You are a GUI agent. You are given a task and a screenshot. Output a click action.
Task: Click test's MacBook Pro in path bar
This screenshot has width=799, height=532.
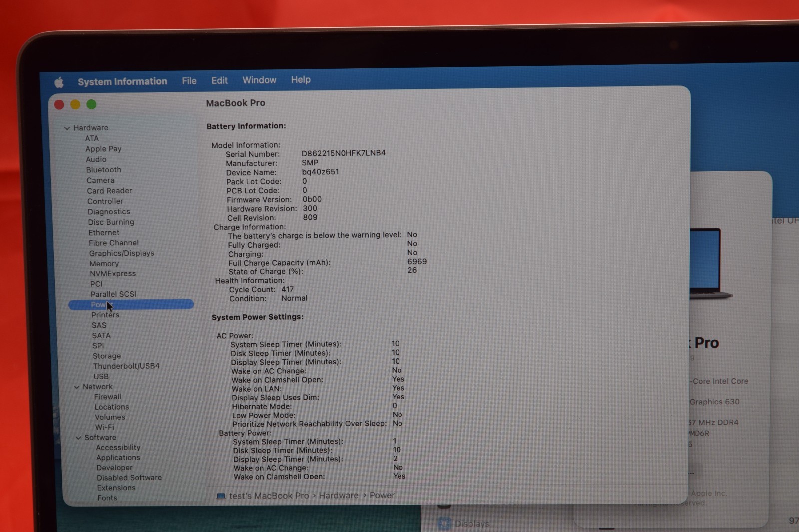pos(269,496)
